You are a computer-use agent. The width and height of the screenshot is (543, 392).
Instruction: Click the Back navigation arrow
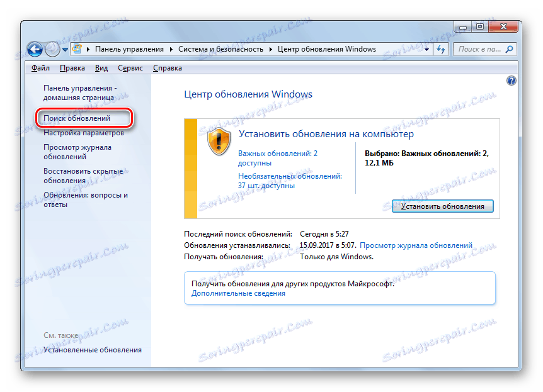coord(35,49)
